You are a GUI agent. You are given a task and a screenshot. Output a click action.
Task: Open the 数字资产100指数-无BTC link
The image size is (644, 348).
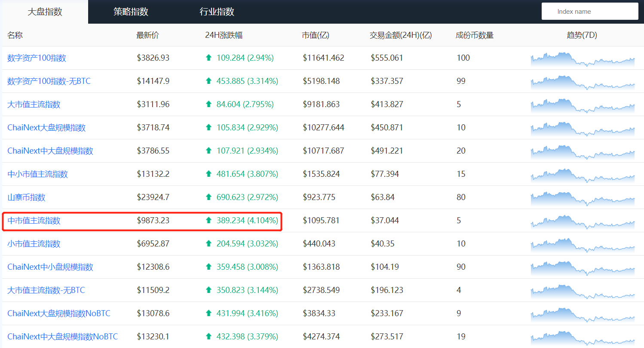49,81
